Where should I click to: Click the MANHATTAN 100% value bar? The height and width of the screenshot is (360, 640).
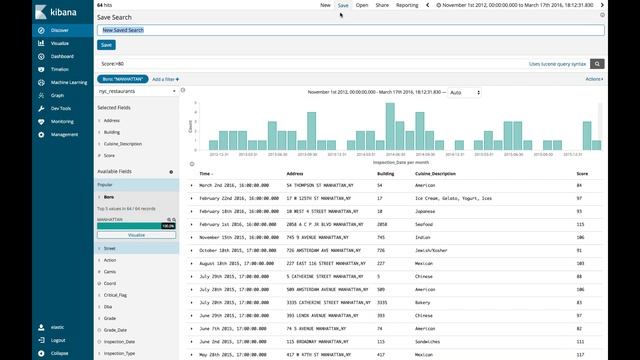[136, 226]
